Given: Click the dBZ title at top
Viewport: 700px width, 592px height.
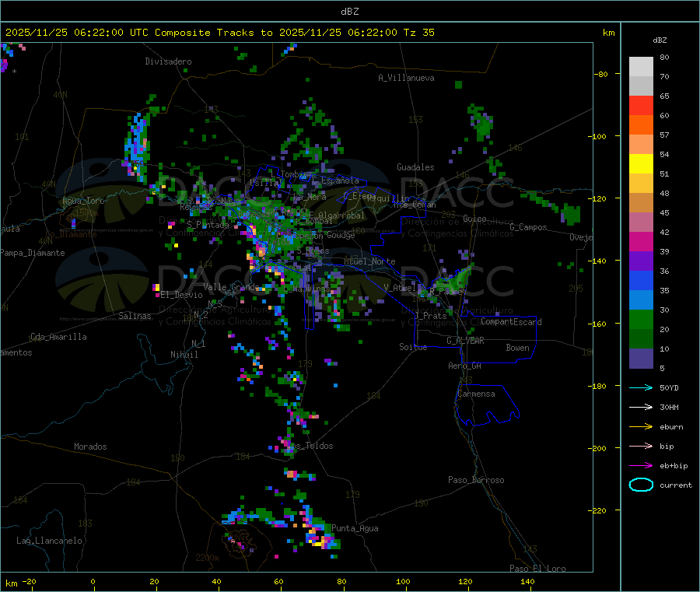Looking at the screenshot, I should 349,12.
